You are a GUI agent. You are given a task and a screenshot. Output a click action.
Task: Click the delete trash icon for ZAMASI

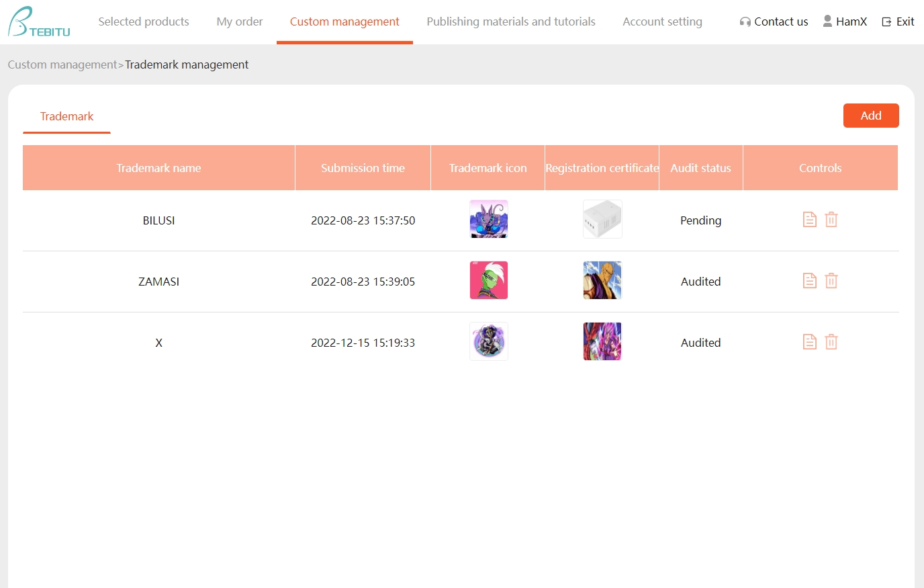pyautogui.click(x=831, y=280)
